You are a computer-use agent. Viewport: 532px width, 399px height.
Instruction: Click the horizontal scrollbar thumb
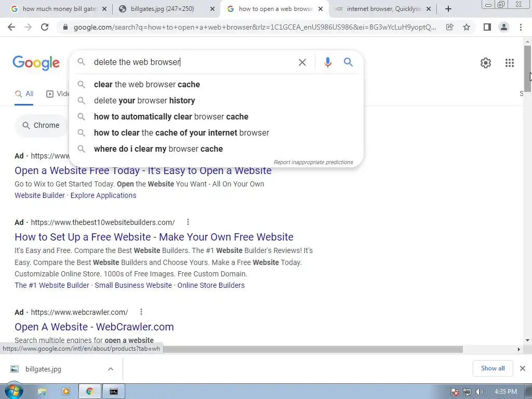click(x=313, y=349)
